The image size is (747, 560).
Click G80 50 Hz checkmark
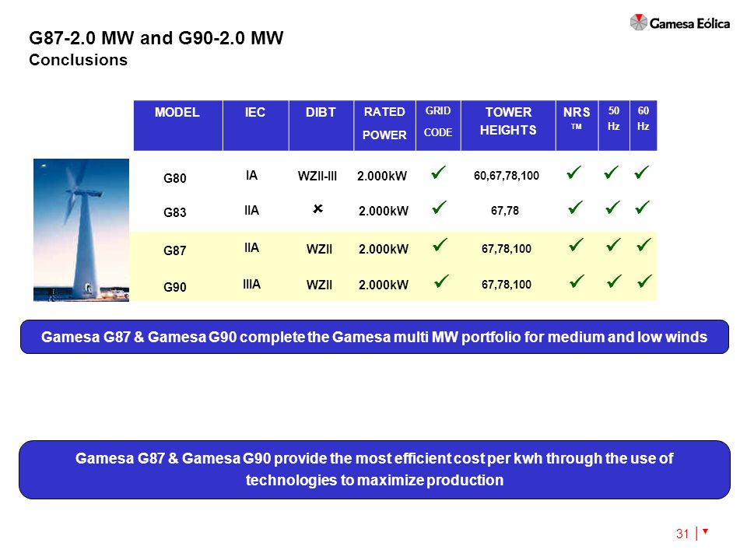pyautogui.click(x=612, y=173)
